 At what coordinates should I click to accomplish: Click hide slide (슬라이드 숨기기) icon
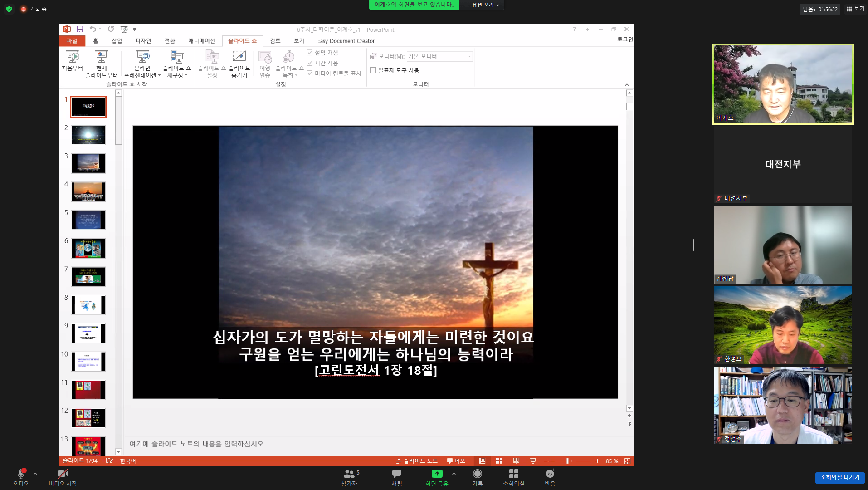pos(239,64)
